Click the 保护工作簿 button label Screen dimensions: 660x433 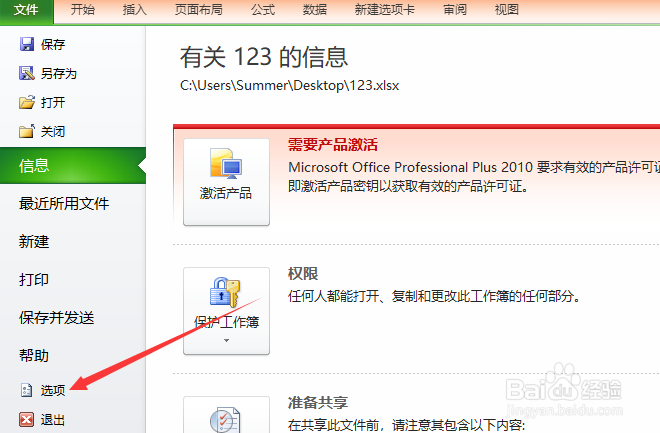pyautogui.click(x=226, y=322)
